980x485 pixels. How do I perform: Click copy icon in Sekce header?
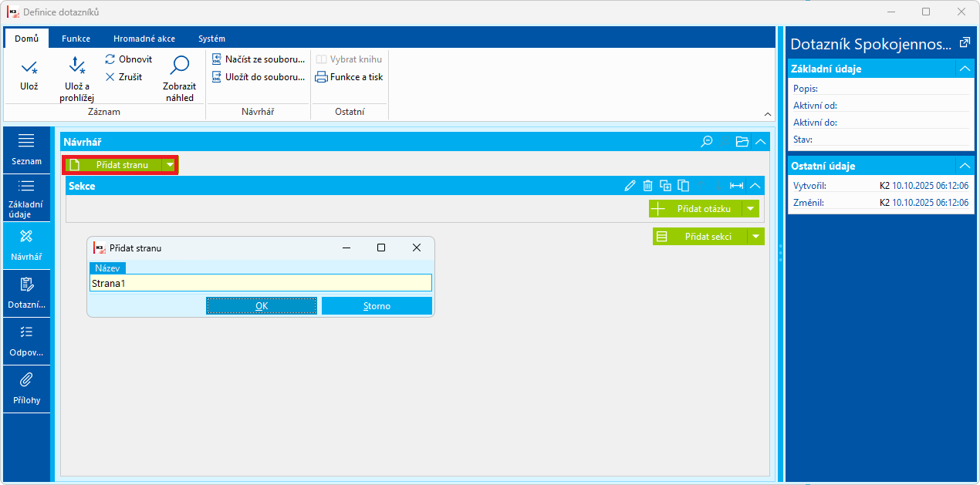tap(683, 186)
